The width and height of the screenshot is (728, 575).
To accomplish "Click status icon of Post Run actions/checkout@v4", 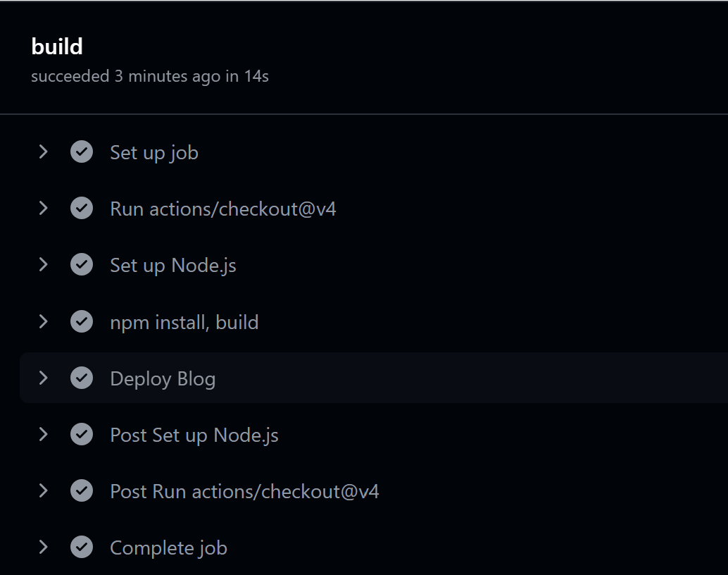I will point(82,491).
